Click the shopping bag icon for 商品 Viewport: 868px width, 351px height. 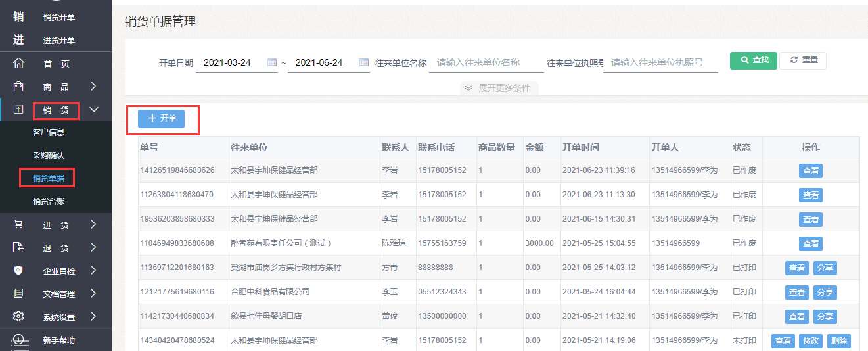pos(18,86)
